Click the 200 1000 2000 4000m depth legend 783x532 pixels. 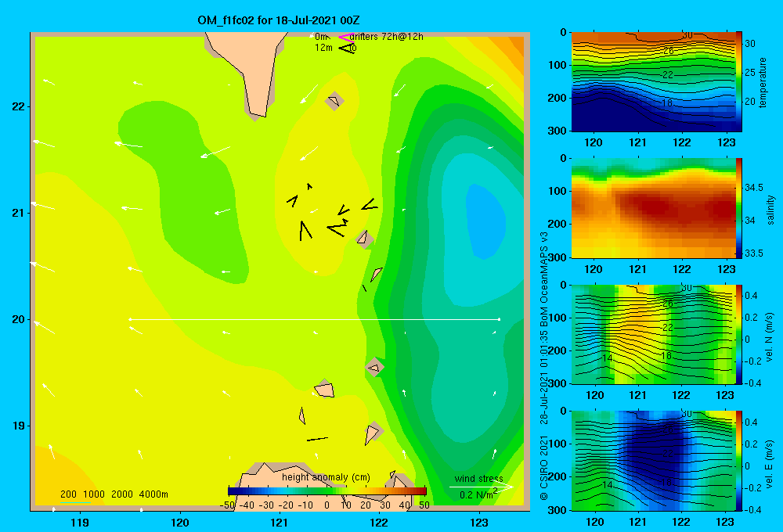(x=114, y=494)
